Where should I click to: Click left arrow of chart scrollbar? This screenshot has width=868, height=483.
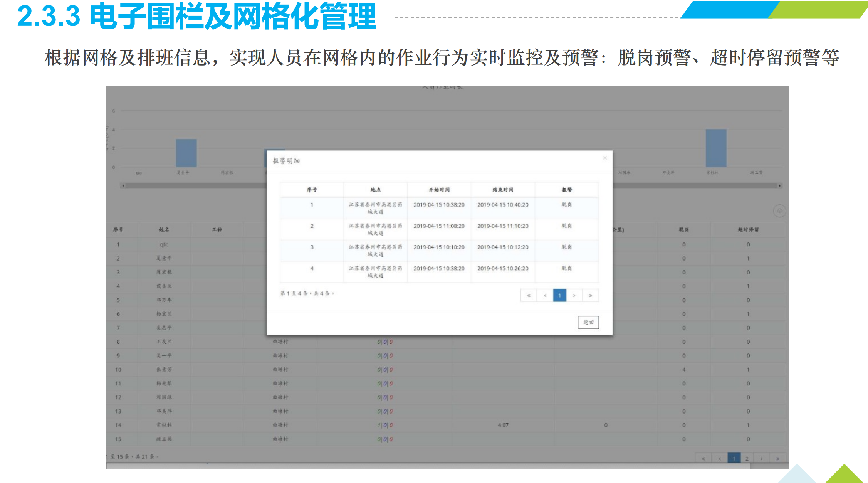tap(123, 186)
